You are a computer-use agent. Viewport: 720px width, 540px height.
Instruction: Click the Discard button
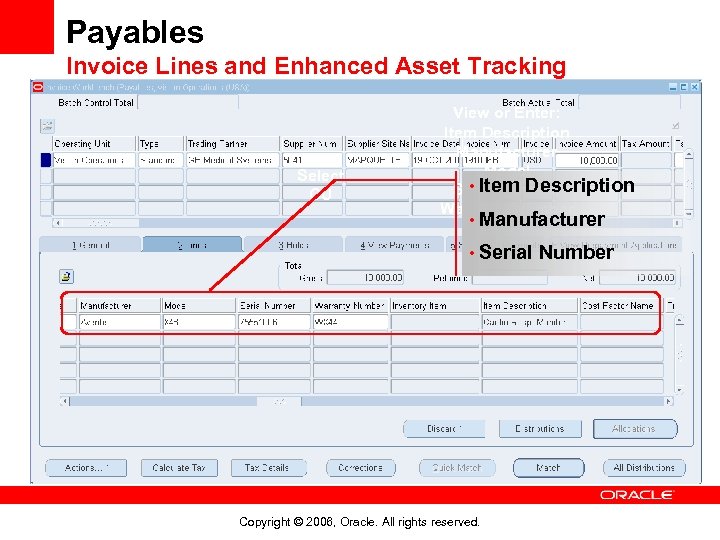coord(444,429)
